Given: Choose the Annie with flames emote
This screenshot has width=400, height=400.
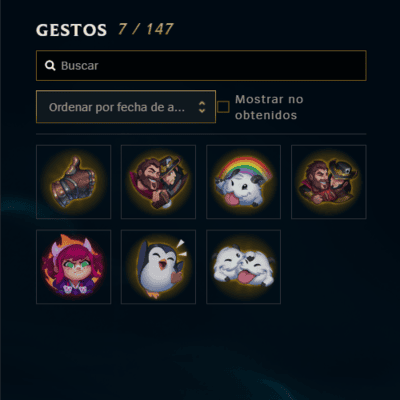Looking at the screenshot, I should click(x=73, y=267).
